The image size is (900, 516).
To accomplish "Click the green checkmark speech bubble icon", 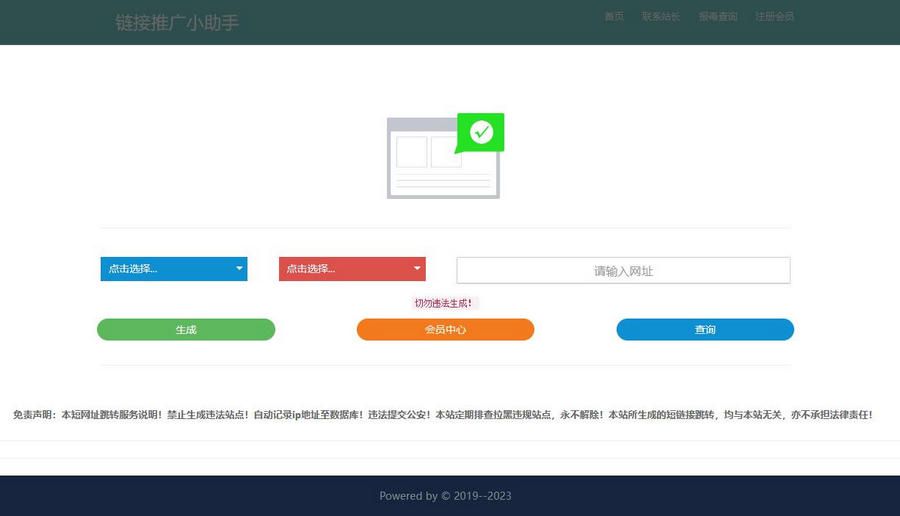I will [481, 132].
